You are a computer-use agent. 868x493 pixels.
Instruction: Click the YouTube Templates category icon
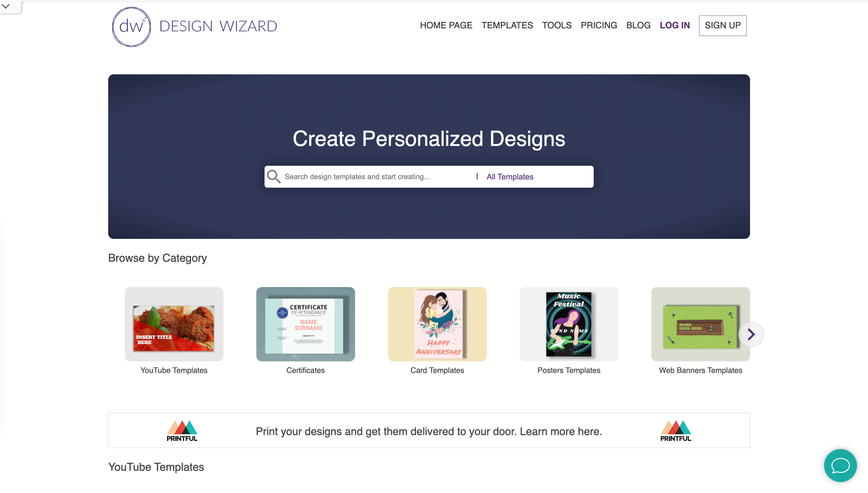173,324
